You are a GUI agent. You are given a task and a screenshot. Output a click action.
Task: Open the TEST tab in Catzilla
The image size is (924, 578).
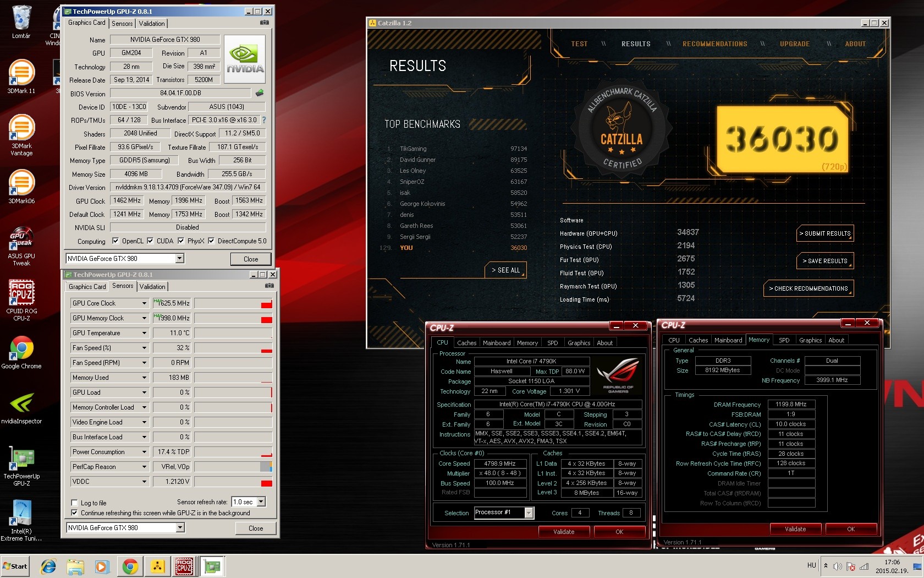pyautogui.click(x=579, y=44)
